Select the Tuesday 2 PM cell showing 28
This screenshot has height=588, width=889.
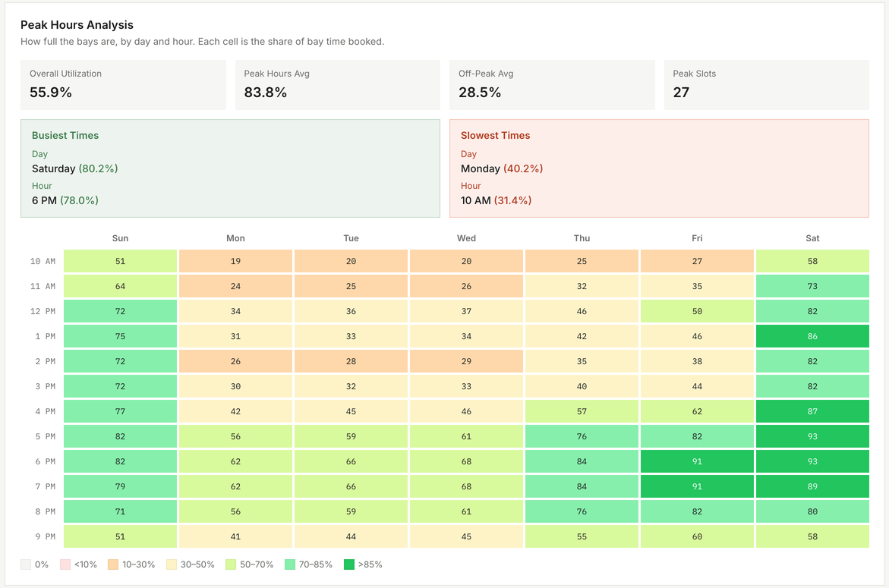(x=351, y=361)
